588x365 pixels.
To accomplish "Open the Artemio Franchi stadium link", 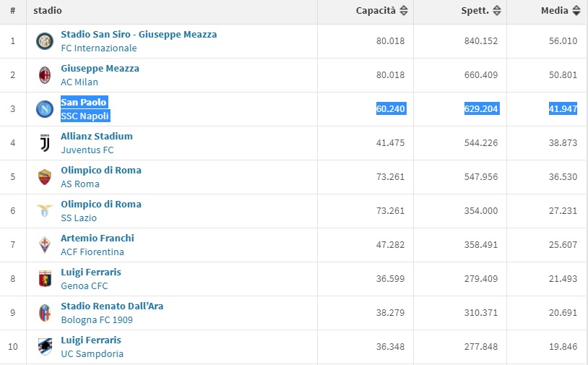I will 98,239.
